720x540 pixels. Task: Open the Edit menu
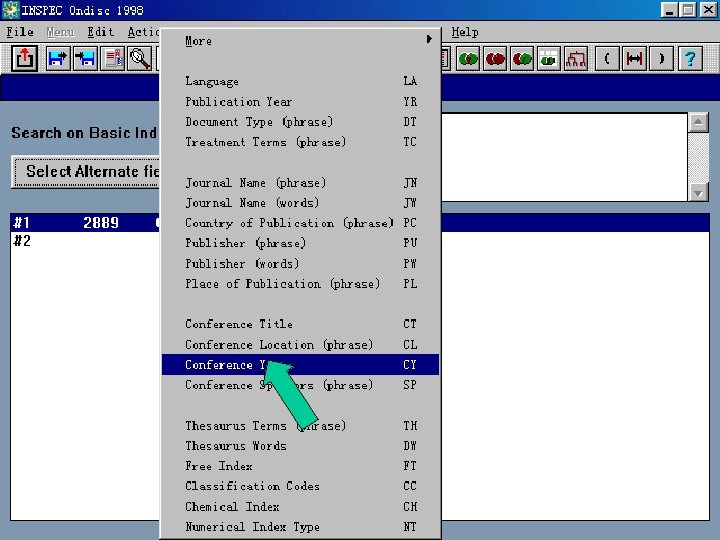(101, 32)
